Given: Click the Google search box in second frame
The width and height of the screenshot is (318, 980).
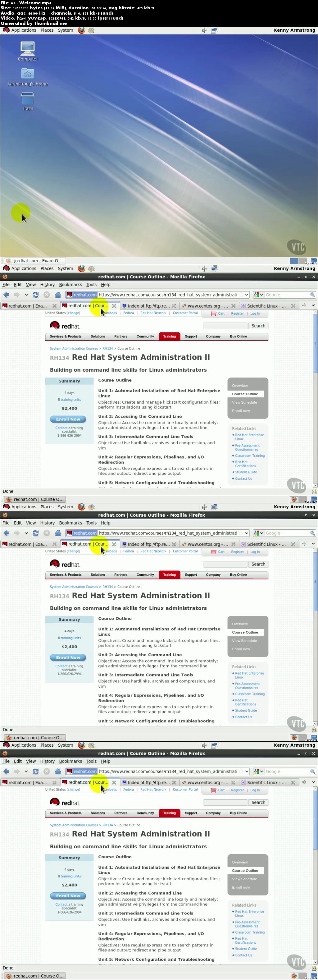Looking at the screenshot, I should tap(287, 295).
